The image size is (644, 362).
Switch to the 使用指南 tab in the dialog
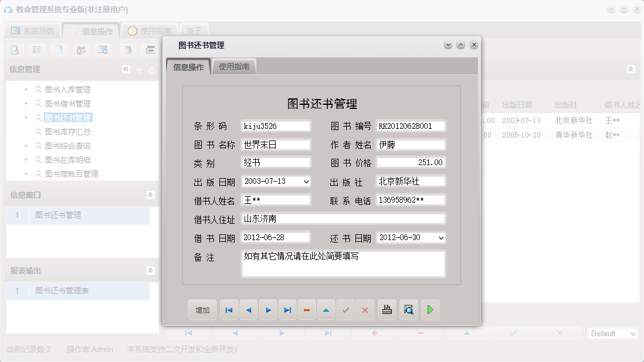pyautogui.click(x=235, y=66)
